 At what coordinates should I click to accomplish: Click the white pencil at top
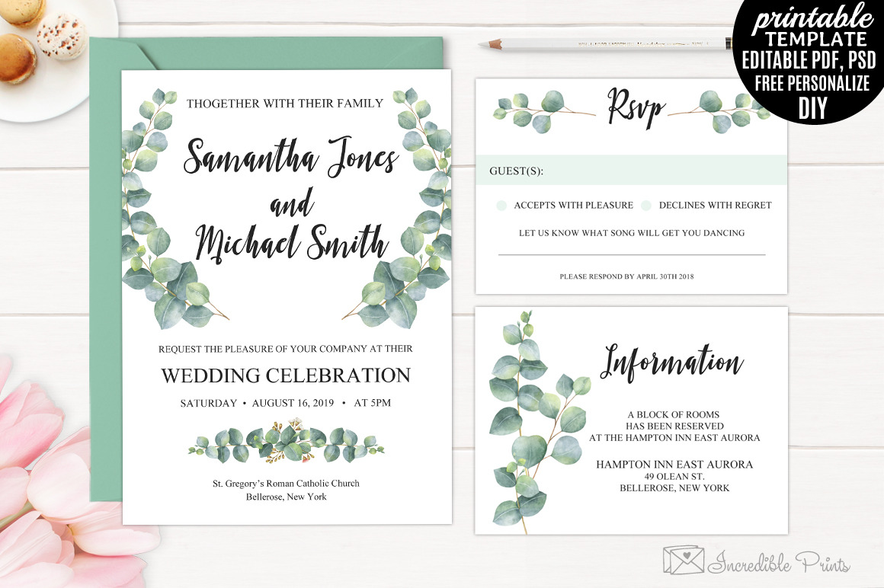602,43
